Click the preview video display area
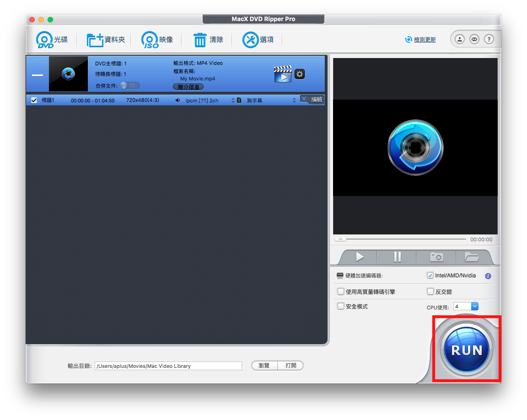This screenshot has width=527, height=420. click(x=415, y=146)
